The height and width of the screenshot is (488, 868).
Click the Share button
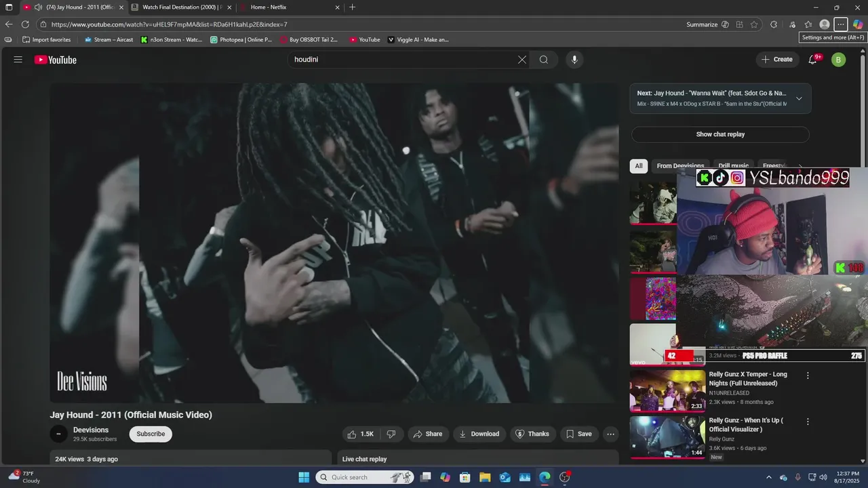point(428,434)
